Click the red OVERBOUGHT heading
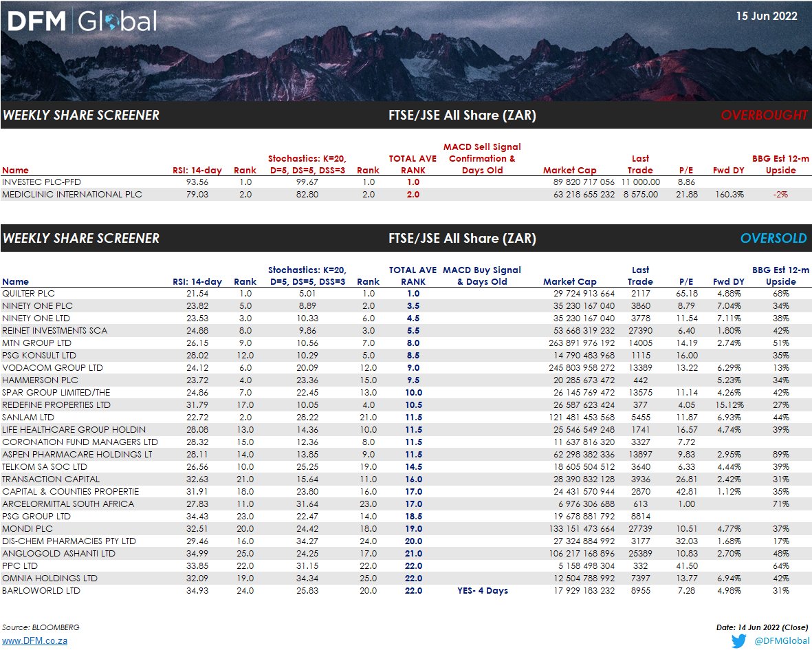 tap(764, 115)
